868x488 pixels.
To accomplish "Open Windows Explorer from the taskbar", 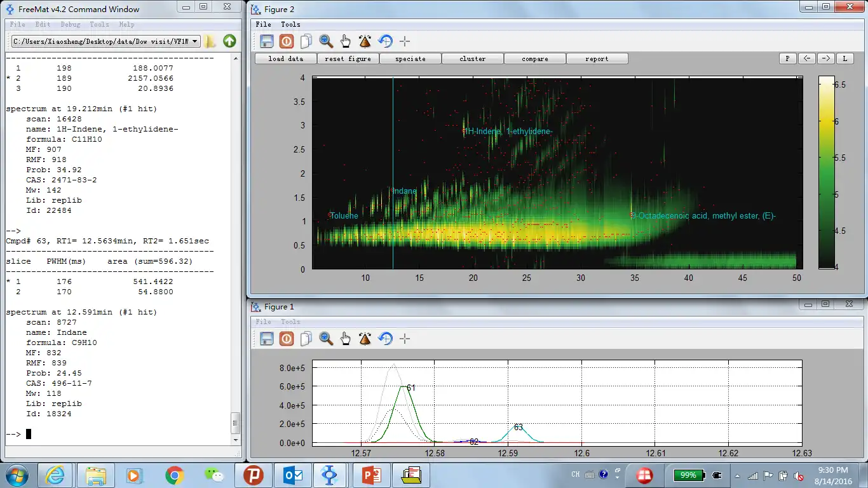I will pyautogui.click(x=96, y=475).
